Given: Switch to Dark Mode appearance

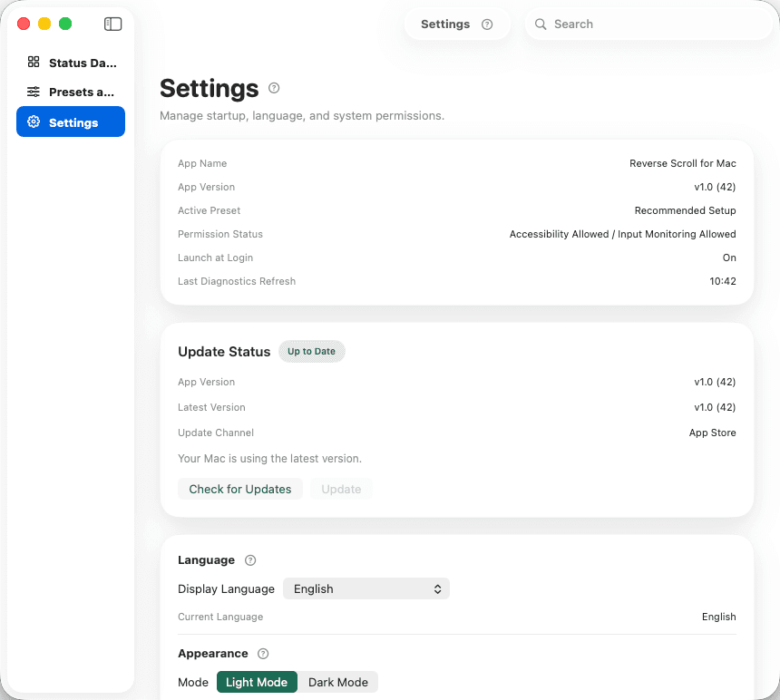Looking at the screenshot, I should click(337, 682).
